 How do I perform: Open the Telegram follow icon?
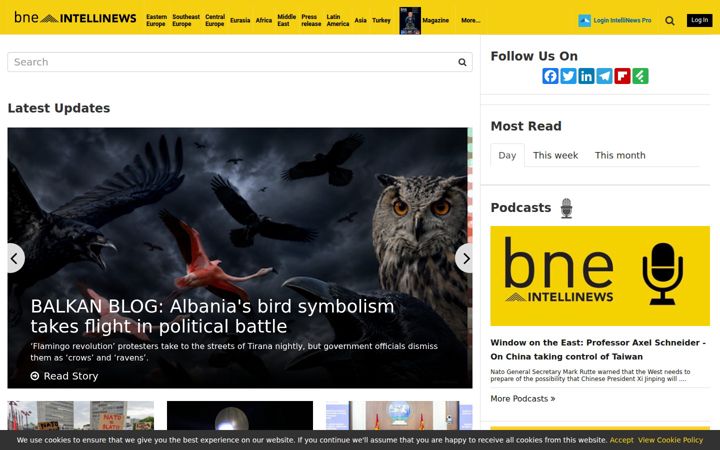604,76
